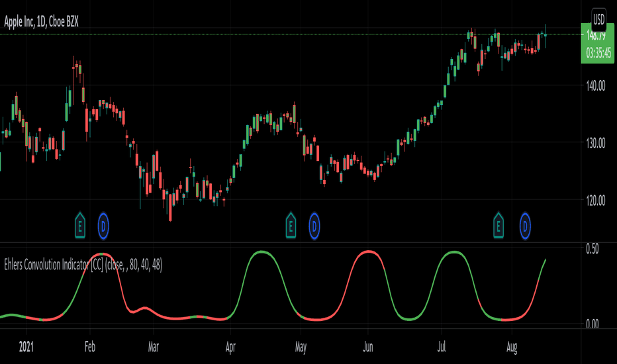This screenshot has height=364, width=617.
Task: Open the USD currency selector
Action: [x=598, y=19]
